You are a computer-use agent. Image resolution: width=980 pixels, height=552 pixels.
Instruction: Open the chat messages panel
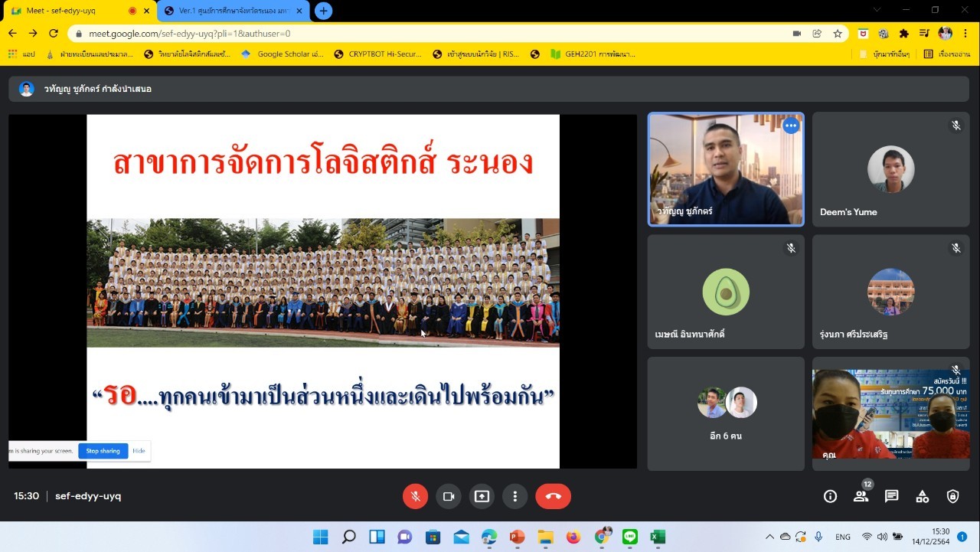891,496
